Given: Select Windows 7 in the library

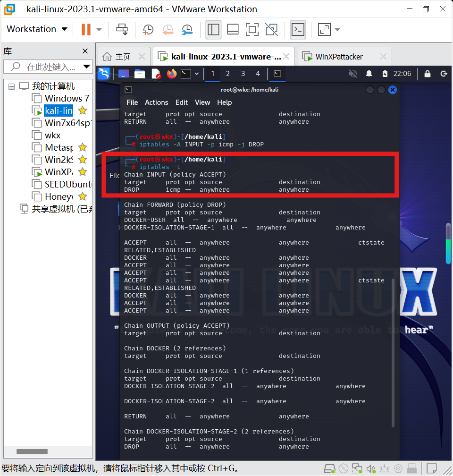Looking at the screenshot, I should (61, 98).
